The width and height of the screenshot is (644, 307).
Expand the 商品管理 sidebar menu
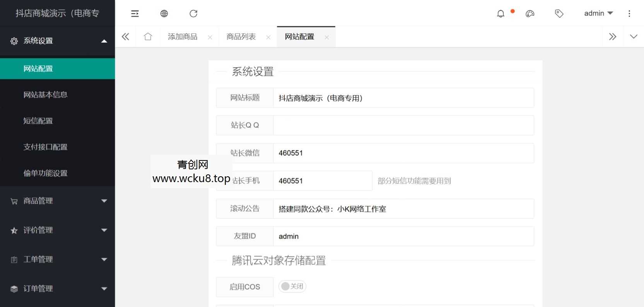[x=57, y=201]
